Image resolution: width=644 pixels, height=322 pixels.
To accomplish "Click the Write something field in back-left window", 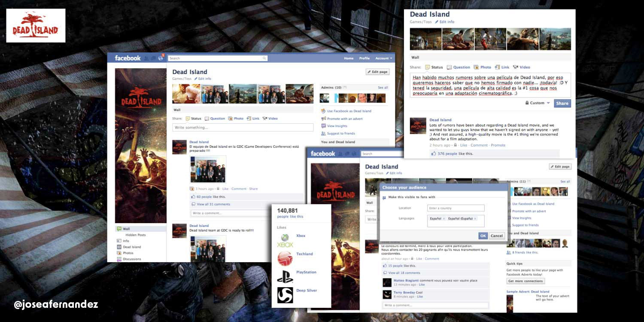I will 243,127.
